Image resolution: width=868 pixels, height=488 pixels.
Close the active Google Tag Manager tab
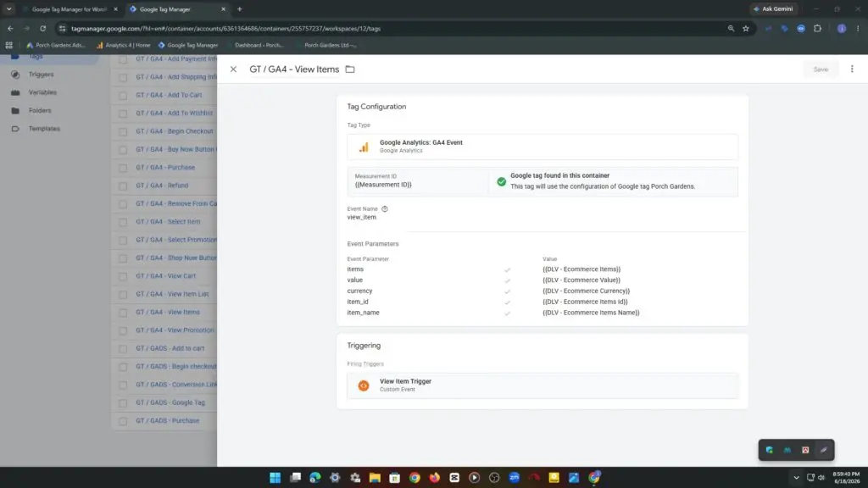coord(223,9)
